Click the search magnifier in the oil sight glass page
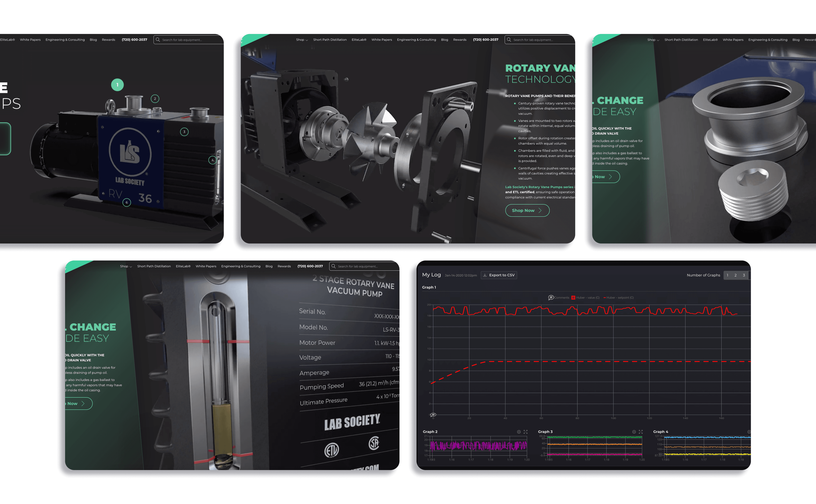The width and height of the screenshot is (816, 504). pyautogui.click(x=333, y=266)
